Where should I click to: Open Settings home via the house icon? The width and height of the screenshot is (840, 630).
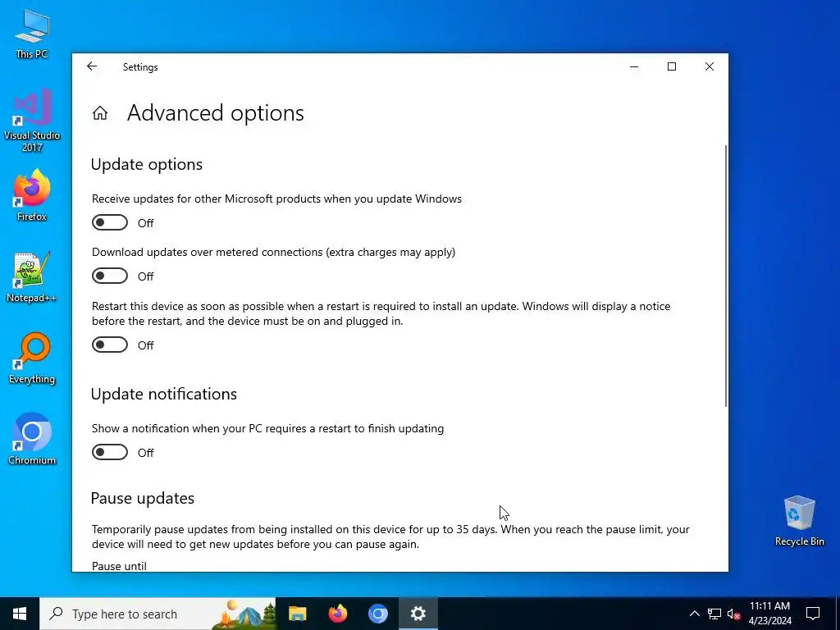coord(100,113)
